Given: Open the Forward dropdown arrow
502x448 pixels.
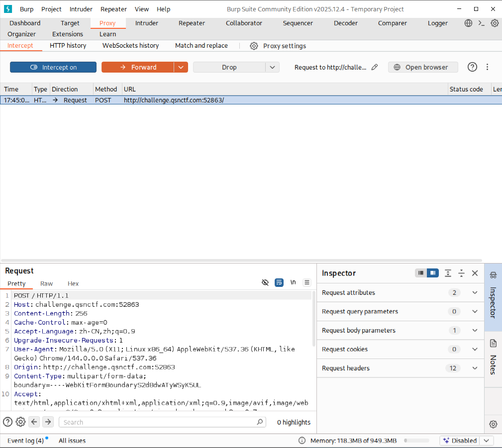Looking at the screenshot, I should click(x=181, y=67).
